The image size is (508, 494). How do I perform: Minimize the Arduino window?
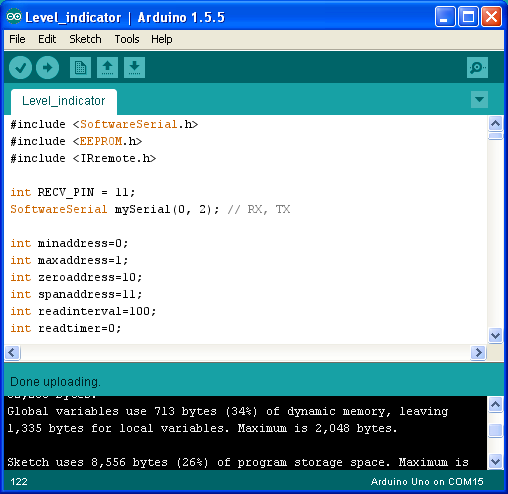pos(445,16)
